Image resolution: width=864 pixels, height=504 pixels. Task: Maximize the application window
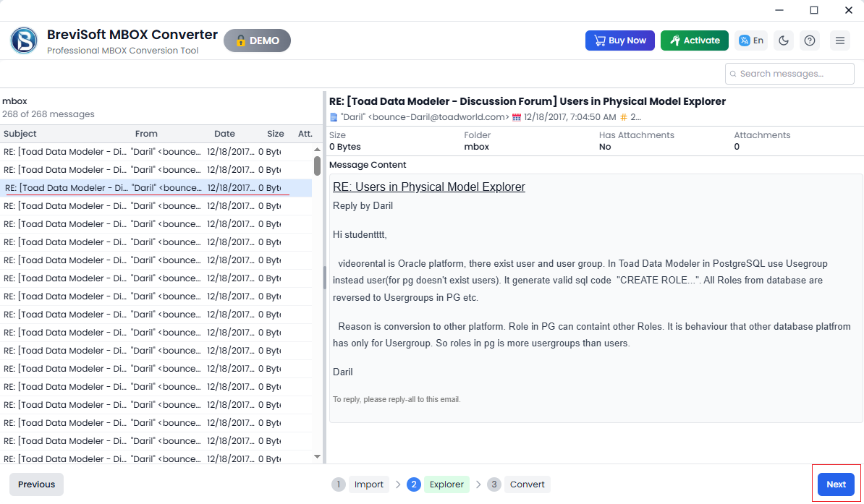[814, 10]
